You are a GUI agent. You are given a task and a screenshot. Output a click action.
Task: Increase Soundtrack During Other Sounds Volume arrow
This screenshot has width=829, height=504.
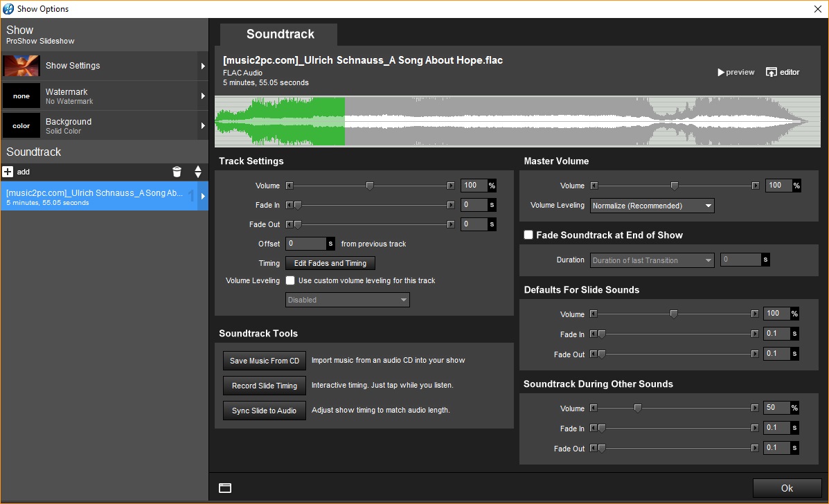tap(754, 408)
